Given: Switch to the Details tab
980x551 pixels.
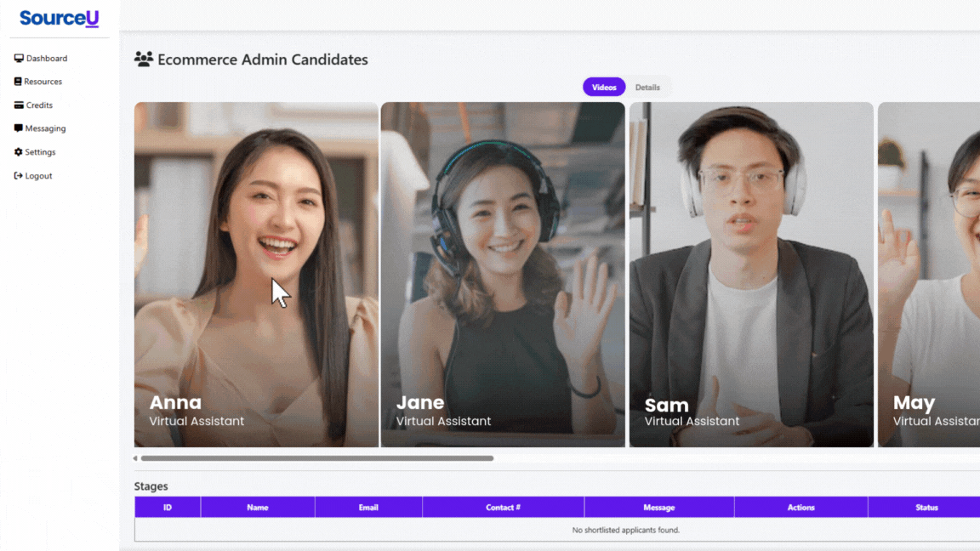Looking at the screenshot, I should (x=647, y=88).
